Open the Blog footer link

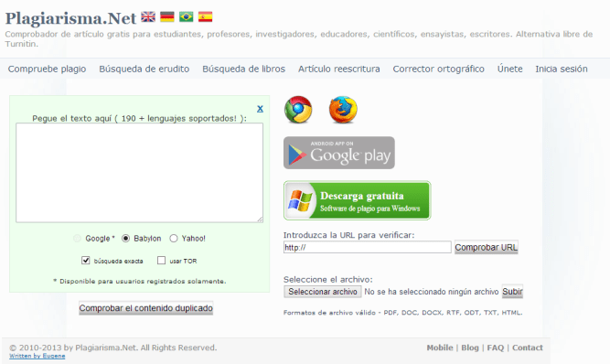(x=470, y=348)
